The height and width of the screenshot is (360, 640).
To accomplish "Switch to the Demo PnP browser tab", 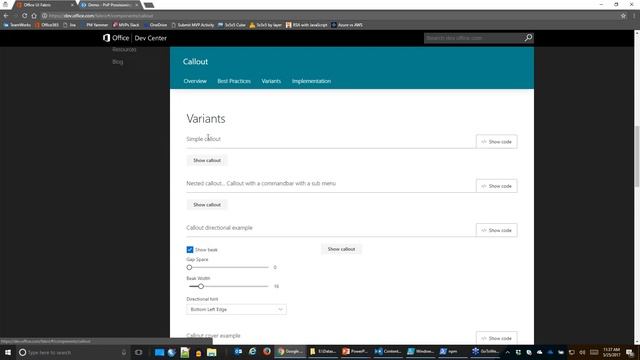I will coord(109,5).
